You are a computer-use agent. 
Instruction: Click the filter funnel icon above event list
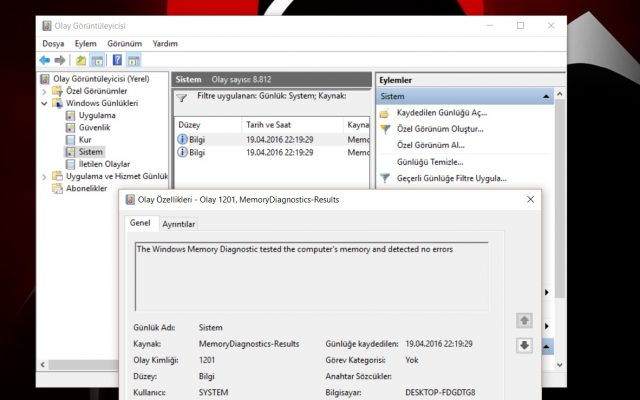(182, 98)
